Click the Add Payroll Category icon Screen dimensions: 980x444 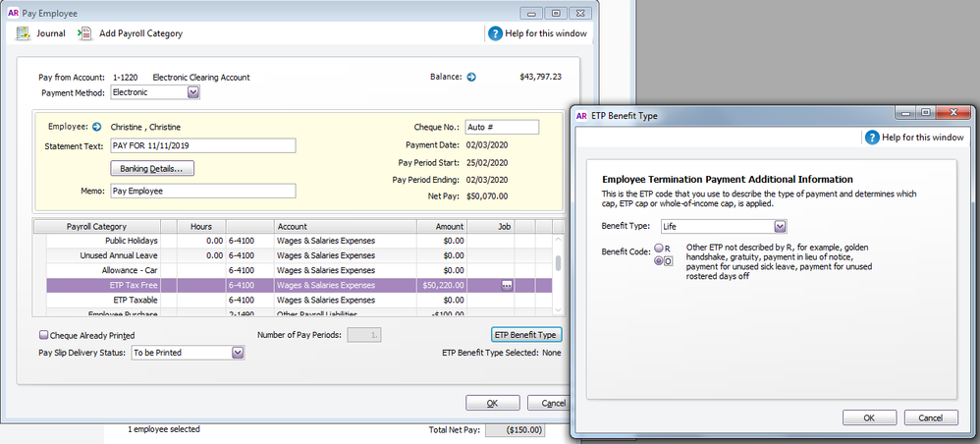84,33
